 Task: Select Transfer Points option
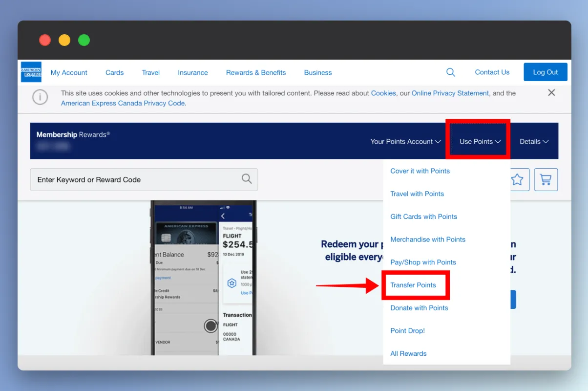coord(413,285)
